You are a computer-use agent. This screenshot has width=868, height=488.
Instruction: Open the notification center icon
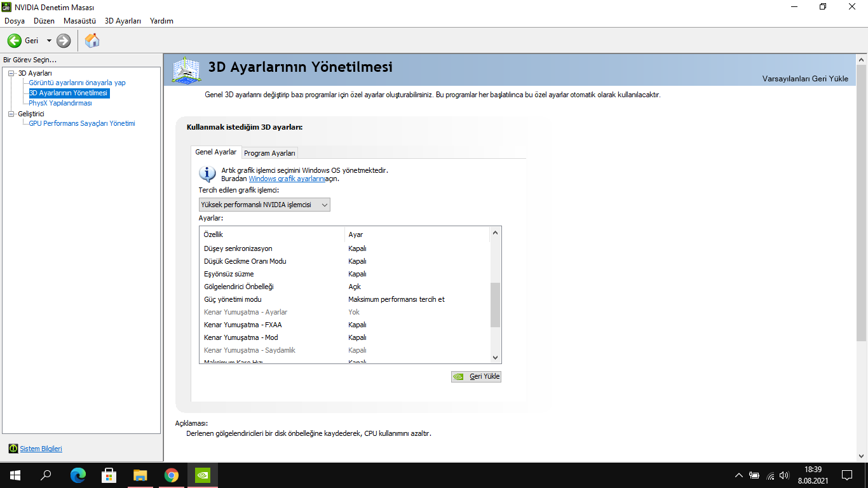click(846, 475)
